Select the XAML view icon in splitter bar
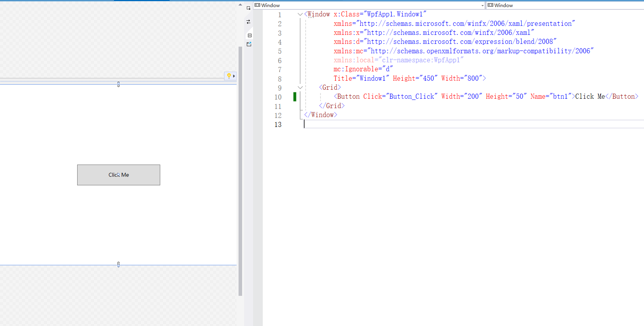644x326 pixels. coord(250,35)
